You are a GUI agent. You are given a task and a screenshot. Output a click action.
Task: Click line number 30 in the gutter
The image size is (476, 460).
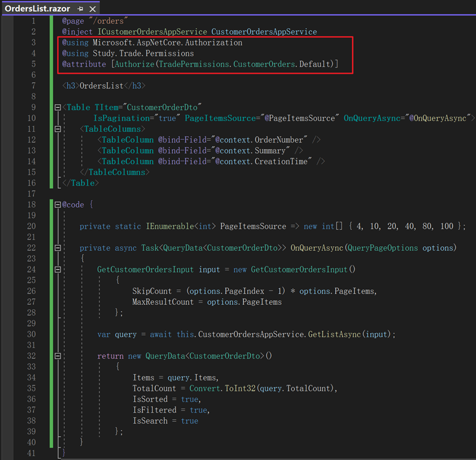pos(32,334)
